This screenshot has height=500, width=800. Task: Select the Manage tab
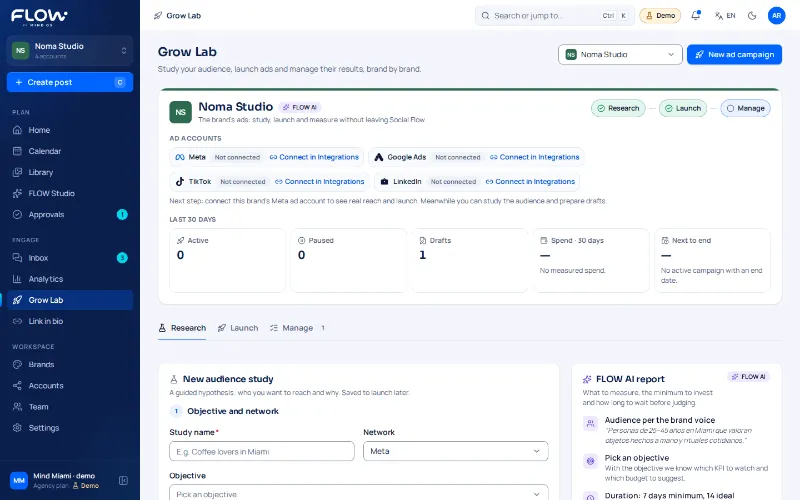tap(297, 328)
